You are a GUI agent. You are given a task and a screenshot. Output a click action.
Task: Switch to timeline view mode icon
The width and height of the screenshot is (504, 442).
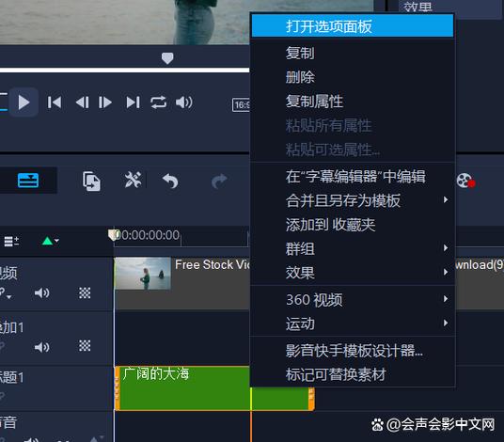tap(28, 181)
